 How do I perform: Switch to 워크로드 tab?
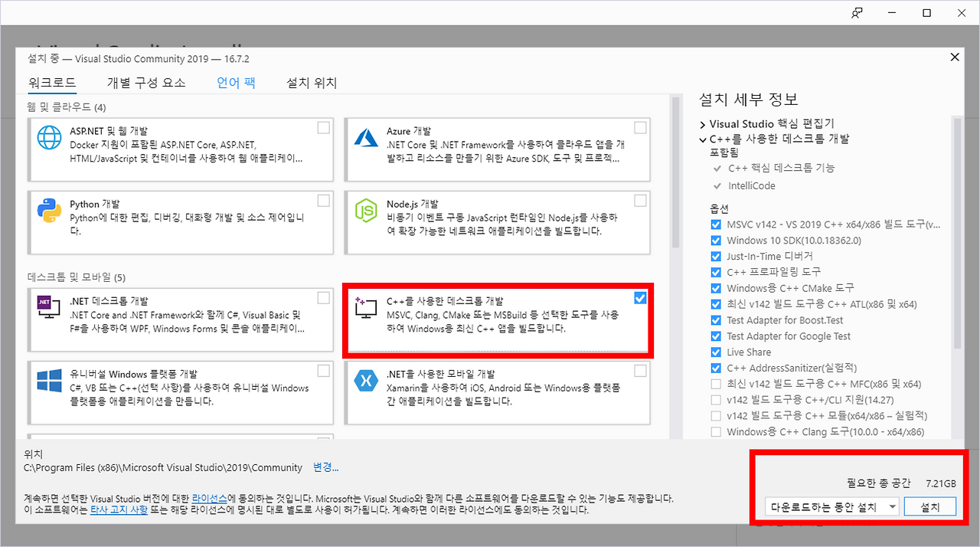pos(52,83)
